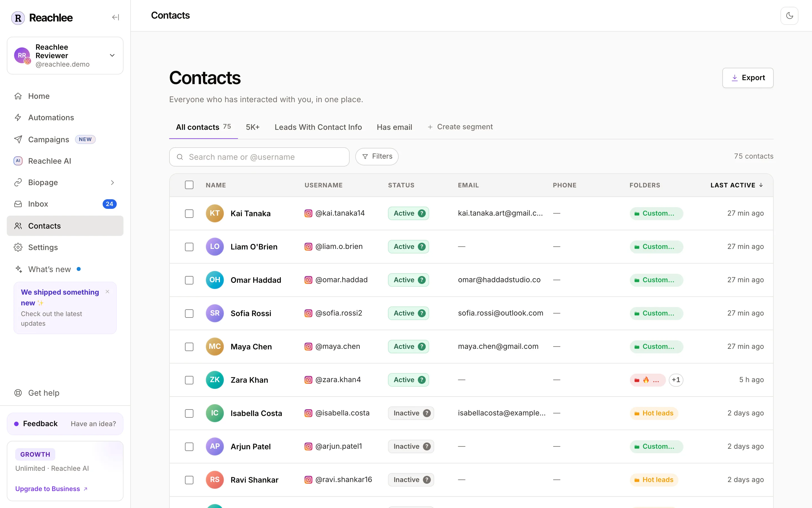Check the Isabella Costa row checkbox
Image resolution: width=812 pixels, height=508 pixels.
click(189, 413)
